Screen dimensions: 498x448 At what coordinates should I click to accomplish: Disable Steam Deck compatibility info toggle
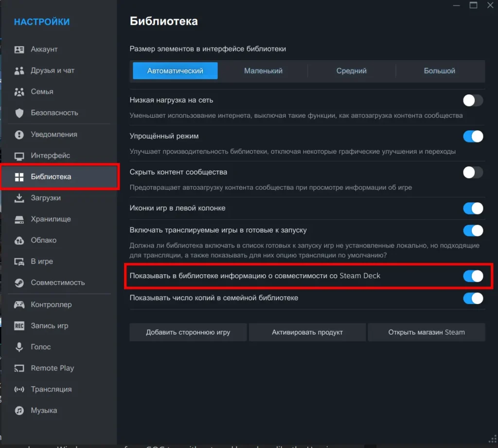point(473,276)
